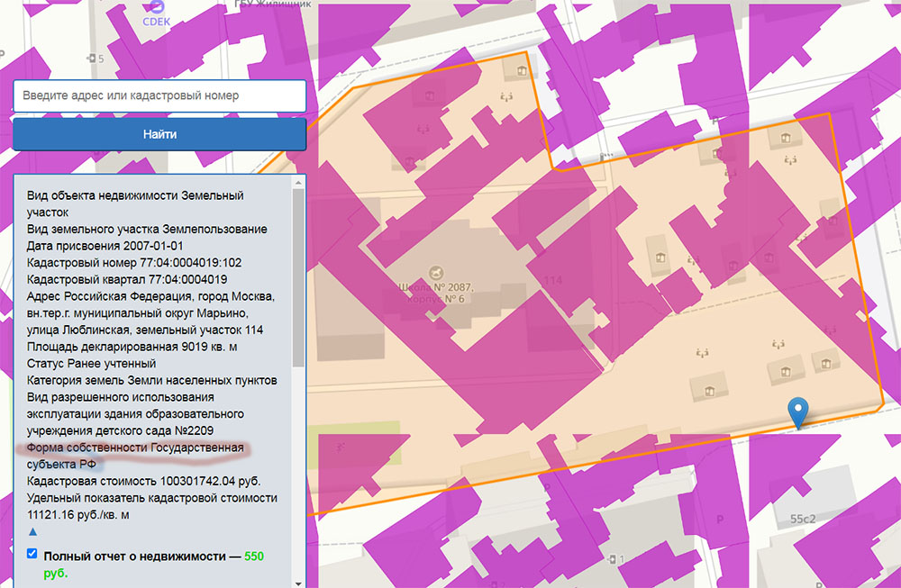Click the rocking horse icon above Школа № 2087
901x588 pixels.
pyautogui.click(x=437, y=272)
